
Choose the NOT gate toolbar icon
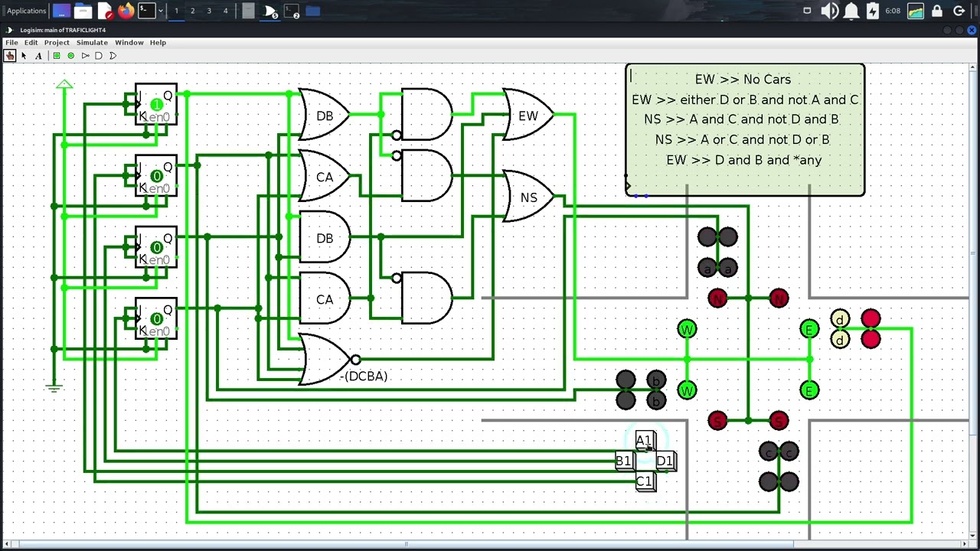coord(85,55)
